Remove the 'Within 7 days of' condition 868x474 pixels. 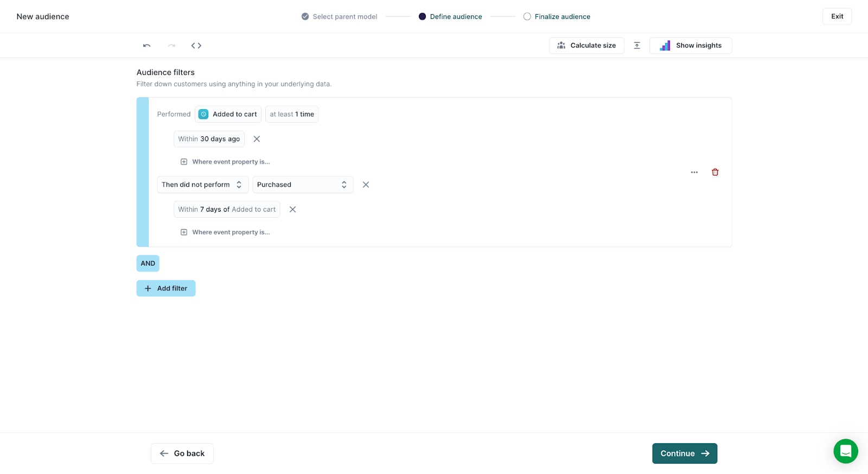pyautogui.click(x=292, y=210)
